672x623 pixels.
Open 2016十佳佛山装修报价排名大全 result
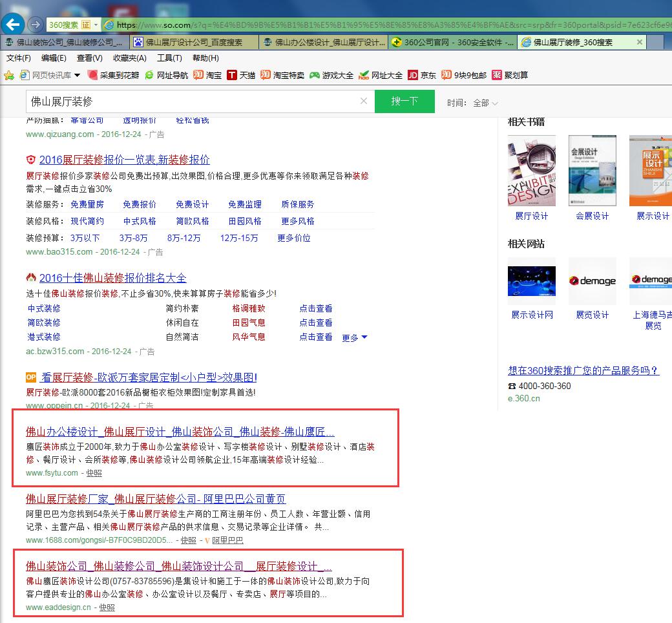click(112, 278)
